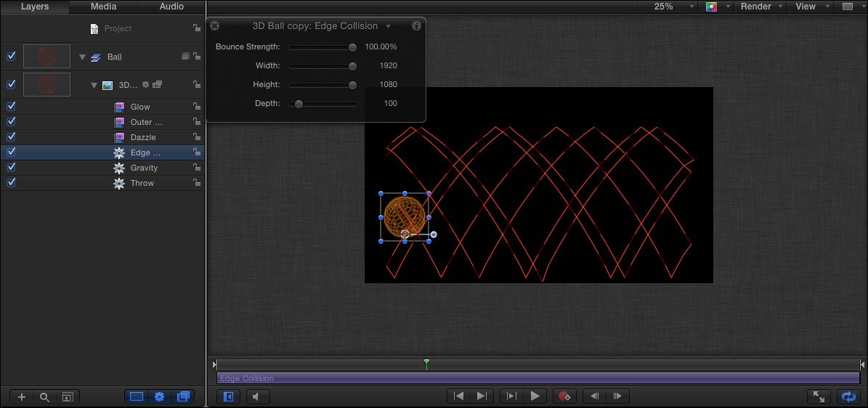This screenshot has height=408, width=868.
Task: Uncheck the Gravity behavior
Action: pos(11,168)
